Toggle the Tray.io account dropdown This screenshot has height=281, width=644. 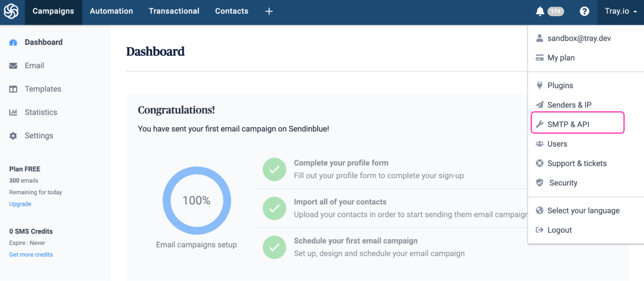tap(621, 12)
